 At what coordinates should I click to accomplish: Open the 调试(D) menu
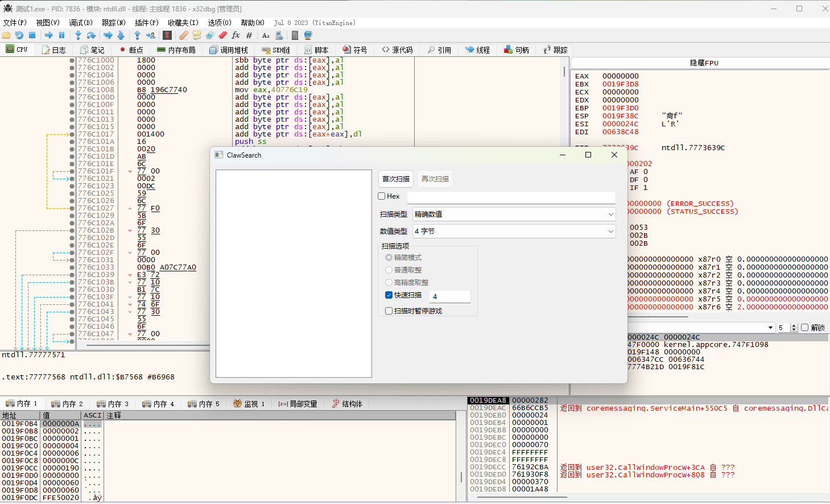coord(81,23)
